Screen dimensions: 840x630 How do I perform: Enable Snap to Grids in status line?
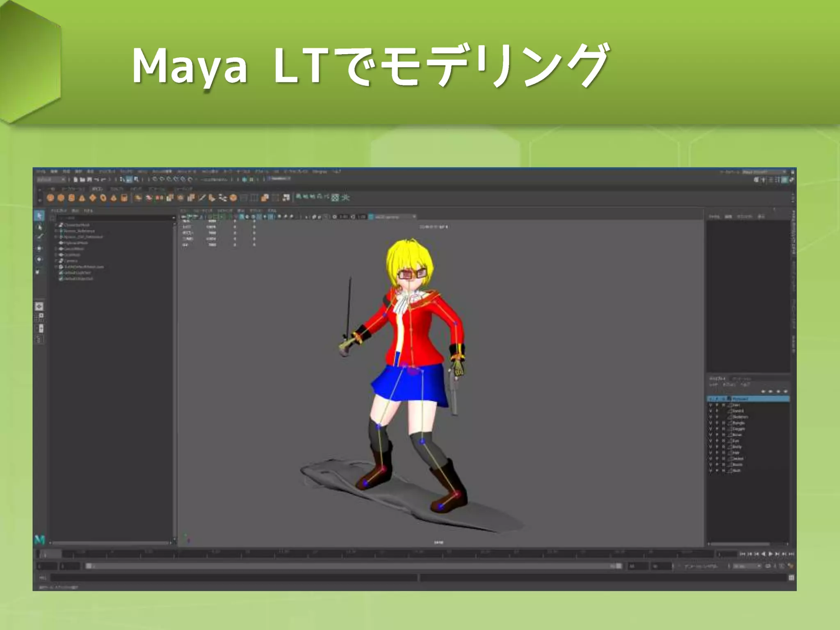tap(155, 179)
